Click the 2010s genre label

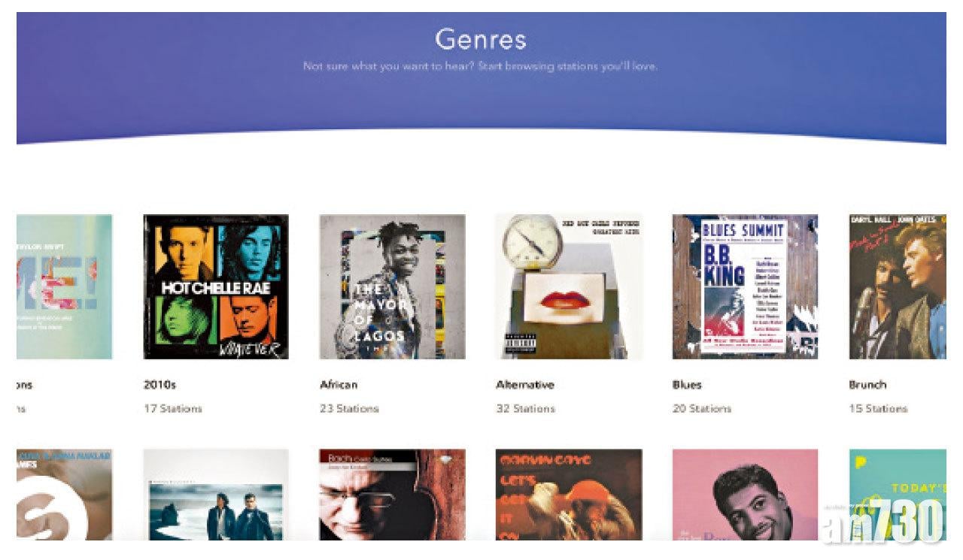tap(159, 384)
